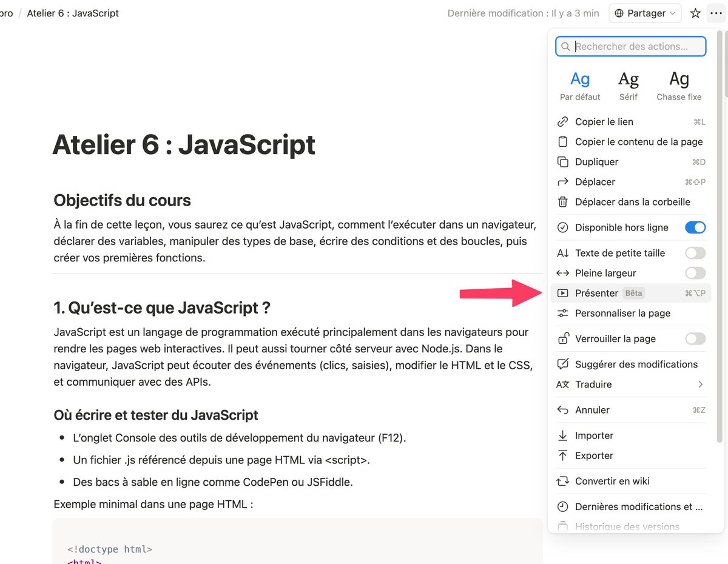728x564 pixels.
Task: Click the Annuler undo arrow icon
Action: coord(563,410)
